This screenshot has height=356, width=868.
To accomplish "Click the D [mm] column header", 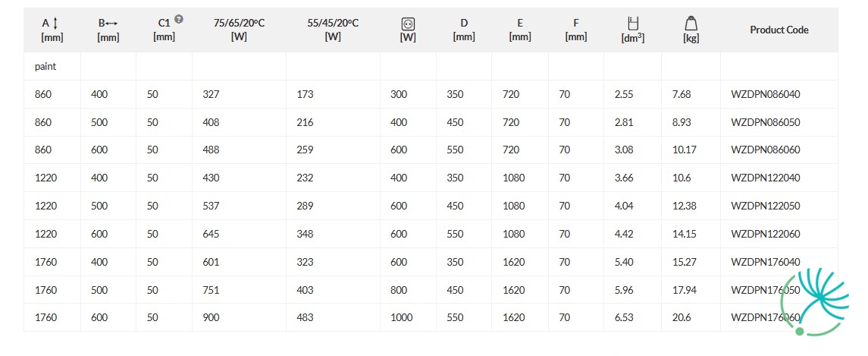I will [x=464, y=30].
